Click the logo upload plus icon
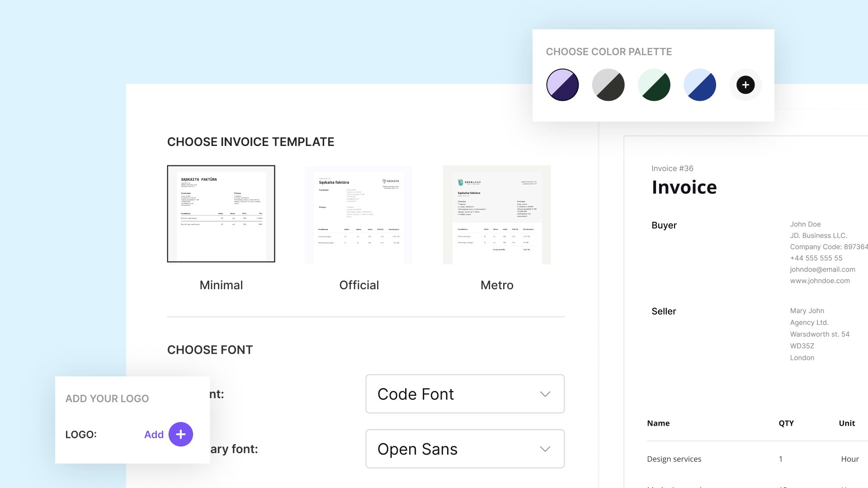Viewport: 868px width, 488px height. coord(181,434)
